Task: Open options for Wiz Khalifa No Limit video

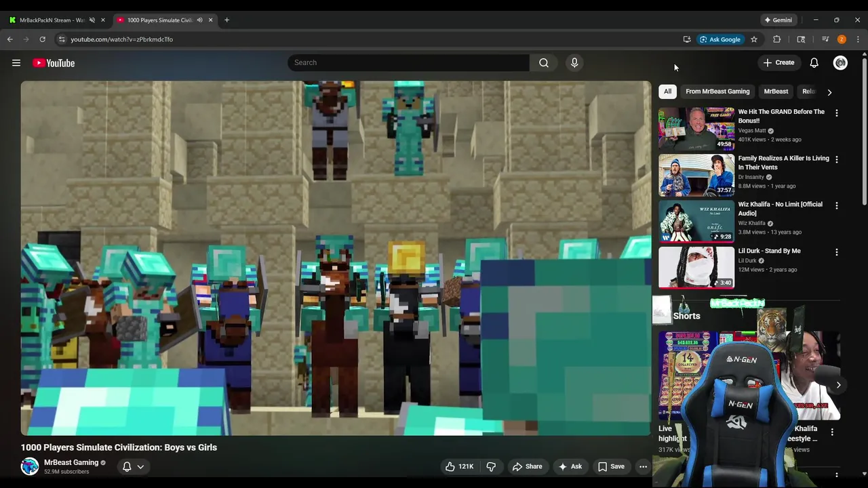Action: point(836,205)
